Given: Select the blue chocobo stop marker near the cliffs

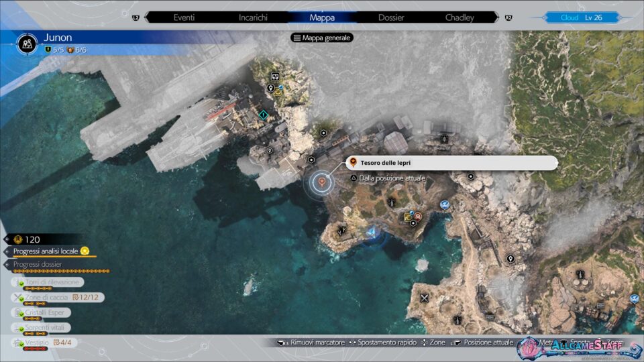Looking at the screenshot, I should coord(444,204).
